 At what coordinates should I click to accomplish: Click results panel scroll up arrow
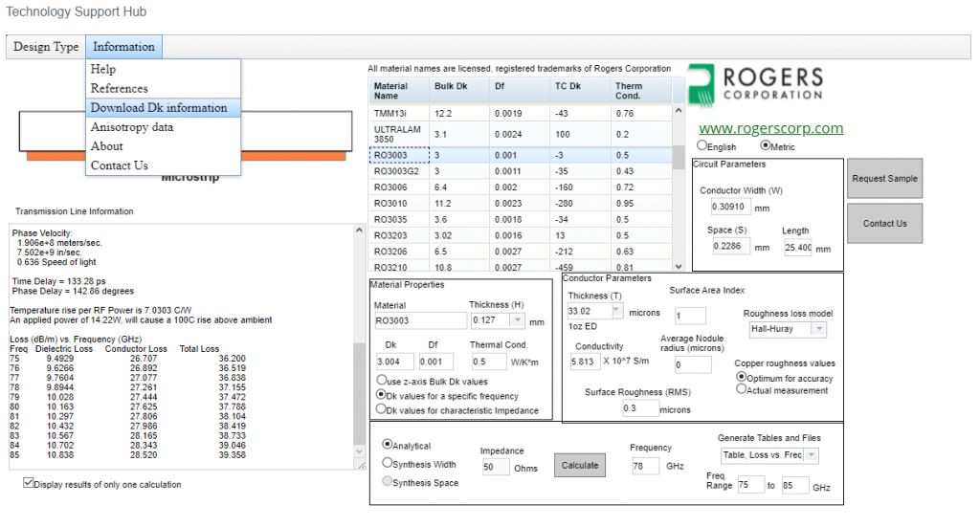click(x=359, y=231)
